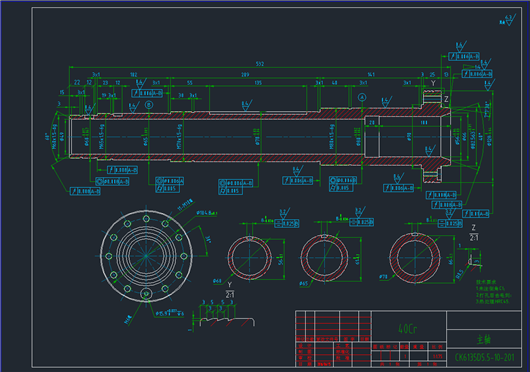The image size is (530, 372).
Task: Select the 40Cr material text
Action: [408, 328]
